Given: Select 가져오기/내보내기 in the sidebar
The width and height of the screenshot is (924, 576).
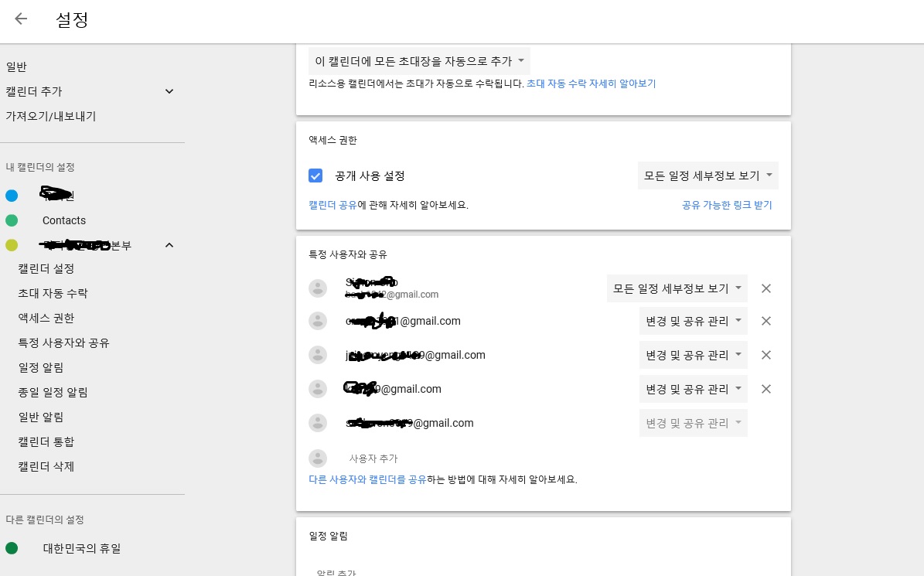Looking at the screenshot, I should 51,116.
